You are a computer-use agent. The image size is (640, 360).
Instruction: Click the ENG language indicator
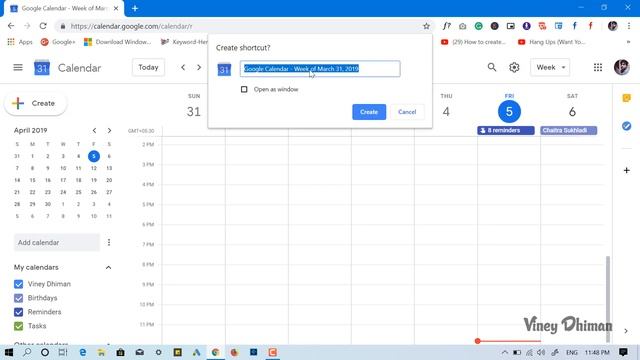571,352
